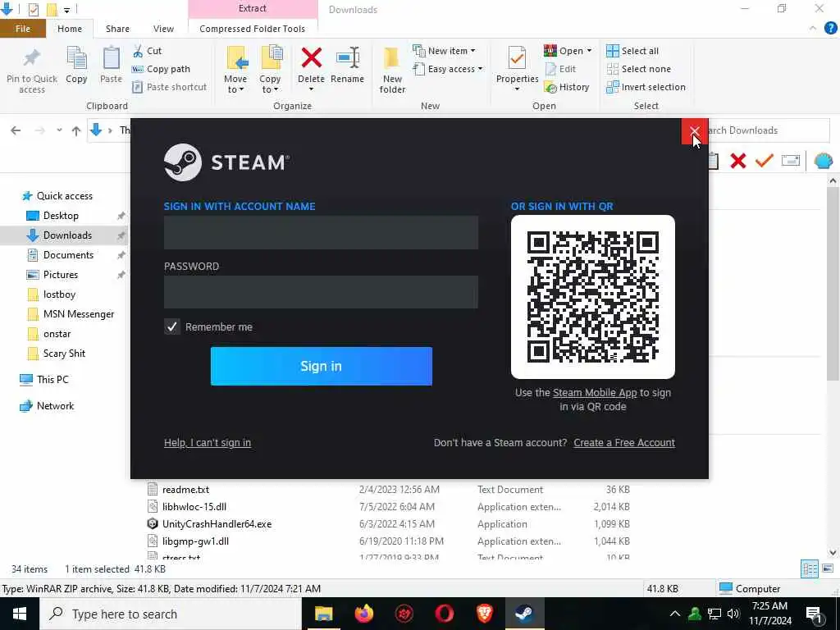This screenshot has width=840, height=630.
Task: Click the Steam password field
Action: [x=321, y=292]
